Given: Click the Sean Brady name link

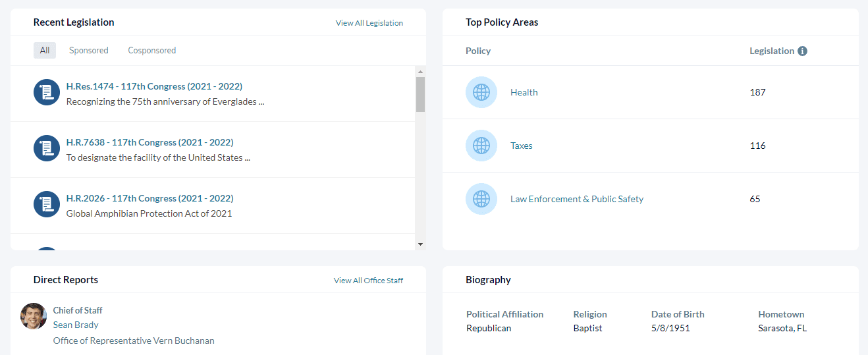Looking at the screenshot, I should 76,325.
